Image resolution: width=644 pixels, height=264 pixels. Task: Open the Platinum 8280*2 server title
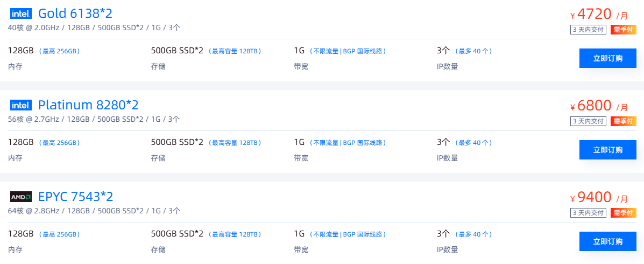pyautogui.click(x=88, y=105)
